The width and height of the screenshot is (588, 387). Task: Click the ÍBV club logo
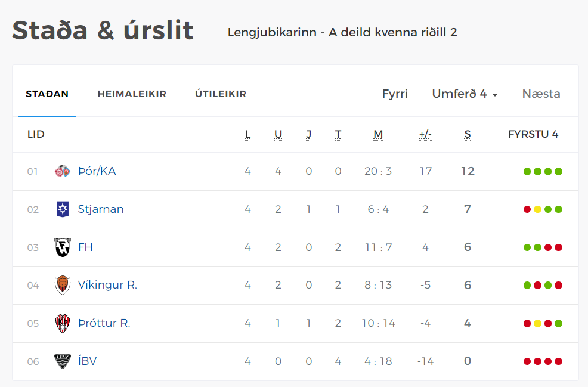[x=62, y=361]
